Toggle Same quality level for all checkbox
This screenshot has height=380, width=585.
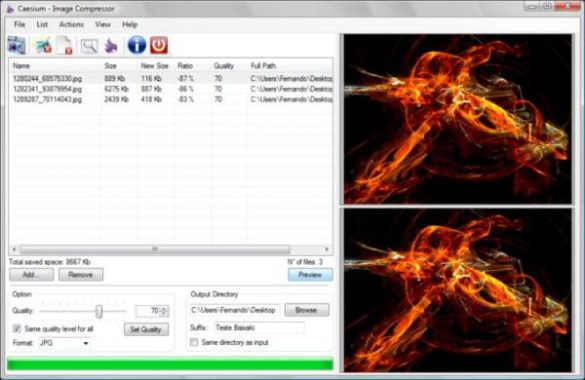coord(17,329)
